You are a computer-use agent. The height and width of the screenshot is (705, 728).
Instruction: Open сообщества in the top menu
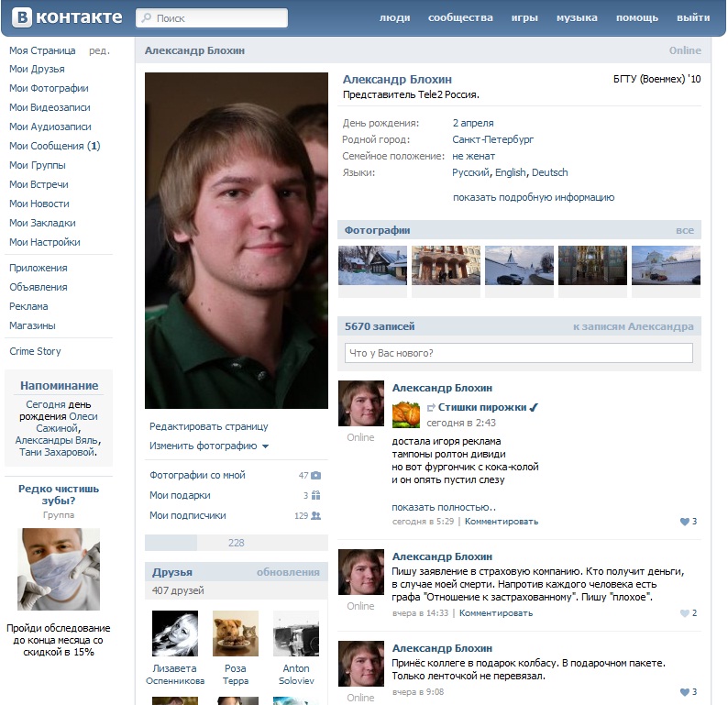(x=460, y=17)
